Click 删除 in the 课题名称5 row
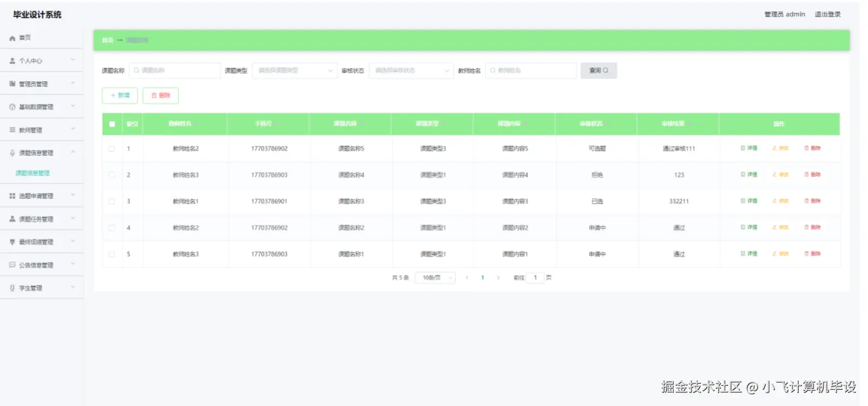Screen dimensions: 868x406 (812, 148)
